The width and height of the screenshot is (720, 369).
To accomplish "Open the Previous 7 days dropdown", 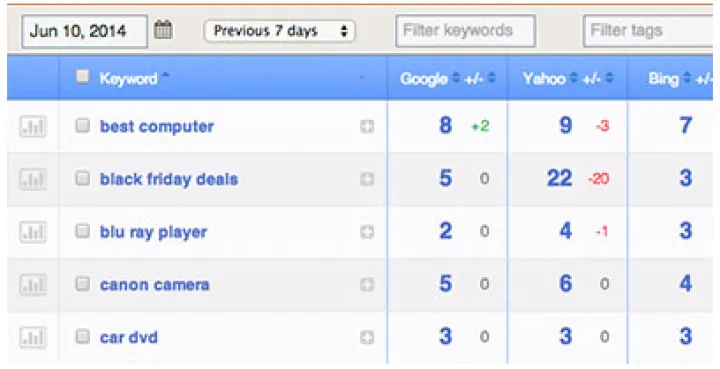I will pos(280,31).
